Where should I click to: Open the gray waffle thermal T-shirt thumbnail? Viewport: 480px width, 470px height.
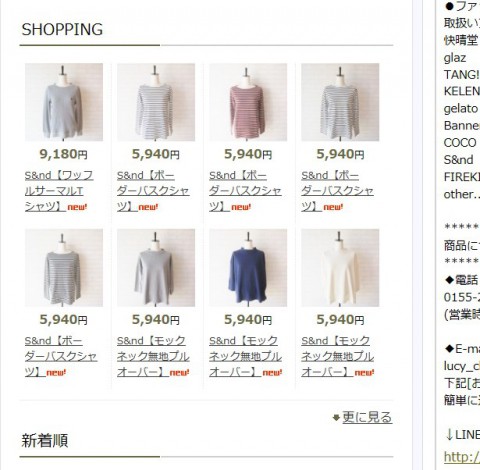pyautogui.click(x=64, y=102)
